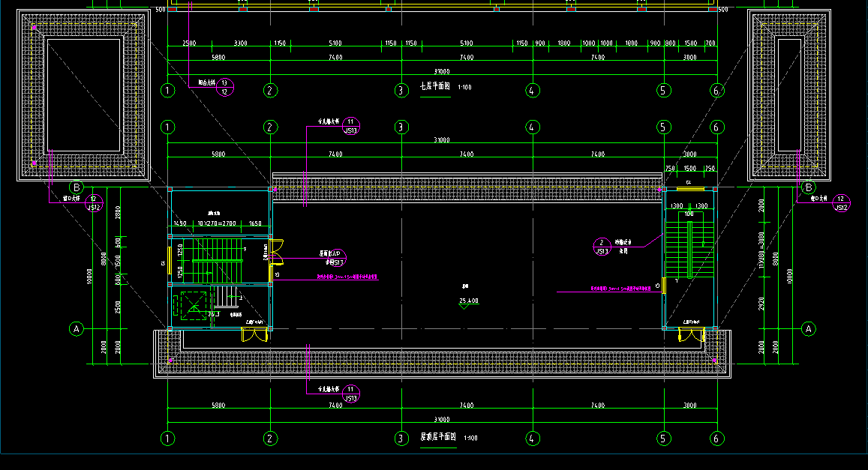Select the 11/JS13 callout above the roof plan
868x470 pixels.
[x=350, y=125]
